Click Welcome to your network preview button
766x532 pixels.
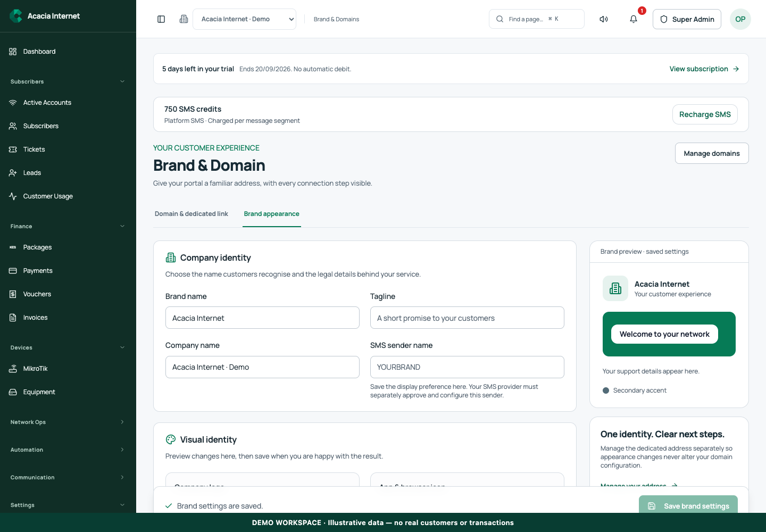click(664, 334)
